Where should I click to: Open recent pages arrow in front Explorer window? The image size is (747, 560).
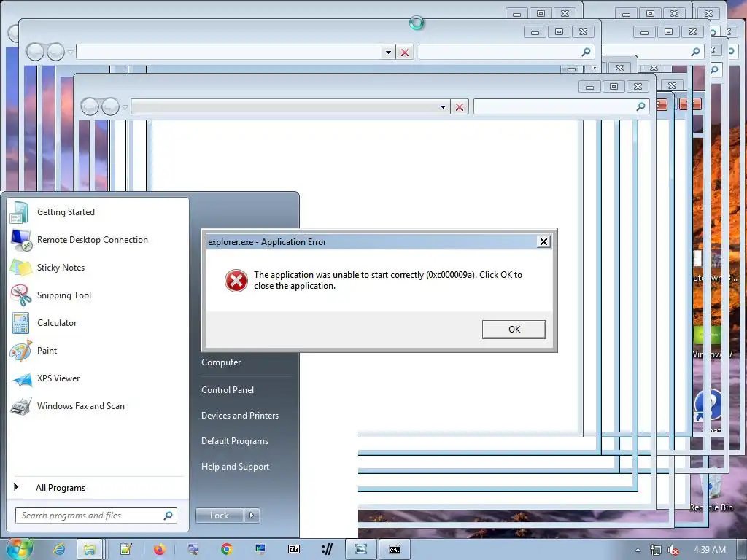tap(125, 107)
